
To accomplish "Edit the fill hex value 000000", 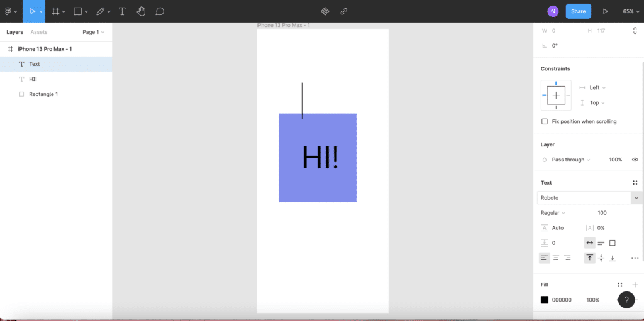I will coord(562,300).
